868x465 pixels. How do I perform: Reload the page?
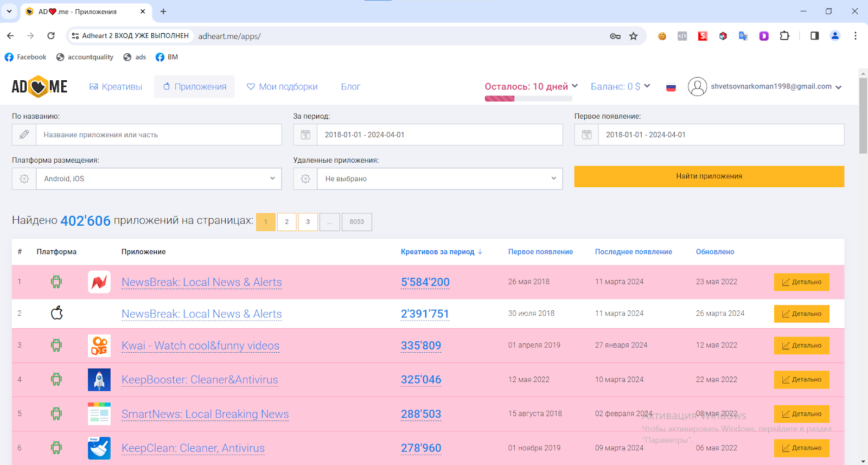51,36
